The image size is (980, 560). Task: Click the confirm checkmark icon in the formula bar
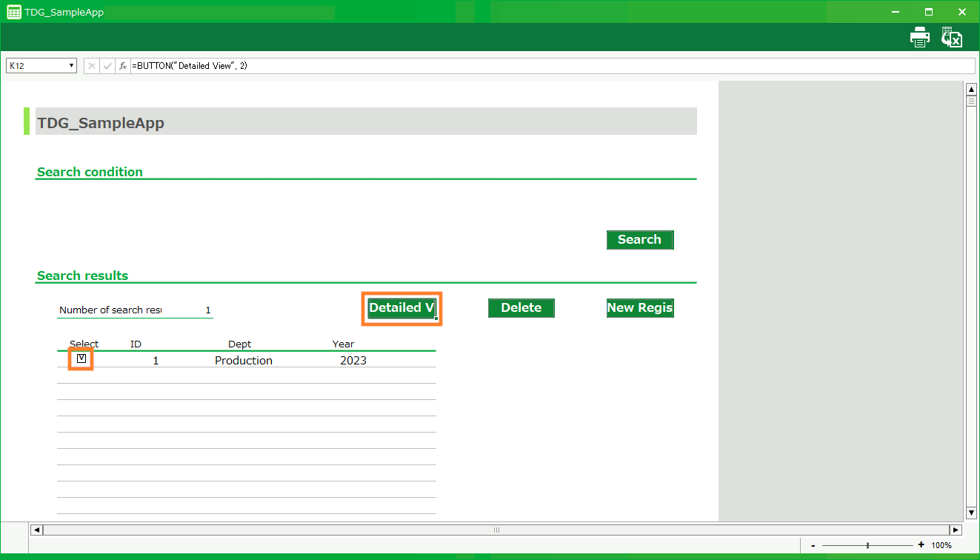click(107, 66)
